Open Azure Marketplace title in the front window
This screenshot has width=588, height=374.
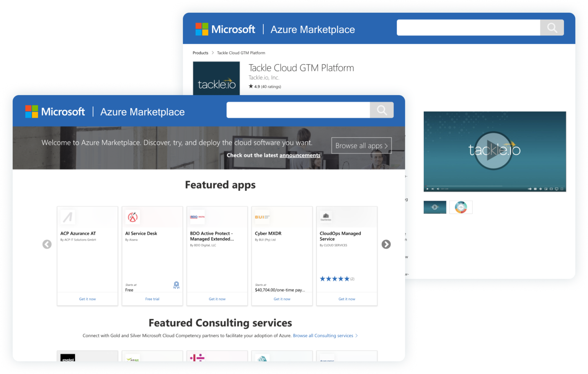point(142,112)
